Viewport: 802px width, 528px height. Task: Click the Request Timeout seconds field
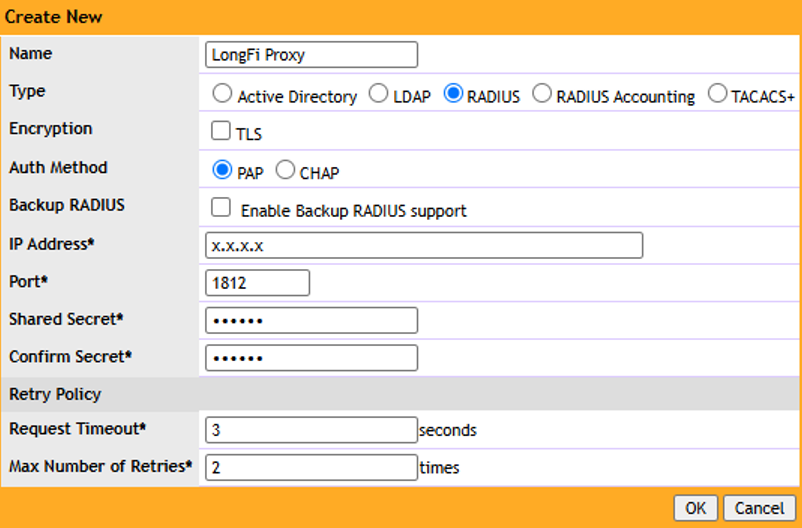pyautogui.click(x=311, y=430)
